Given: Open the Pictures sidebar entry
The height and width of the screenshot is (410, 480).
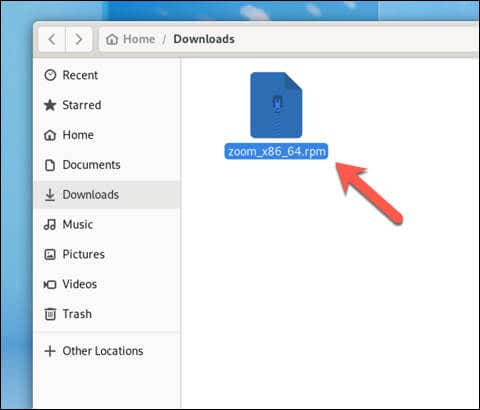Looking at the screenshot, I should pyautogui.click(x=107, y=255).
